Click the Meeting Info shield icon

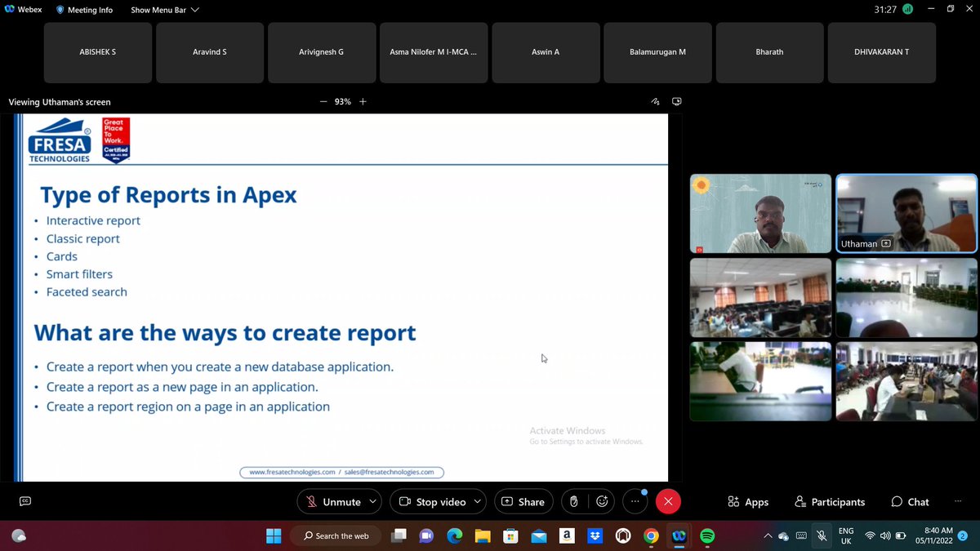[x=60, y=10]
